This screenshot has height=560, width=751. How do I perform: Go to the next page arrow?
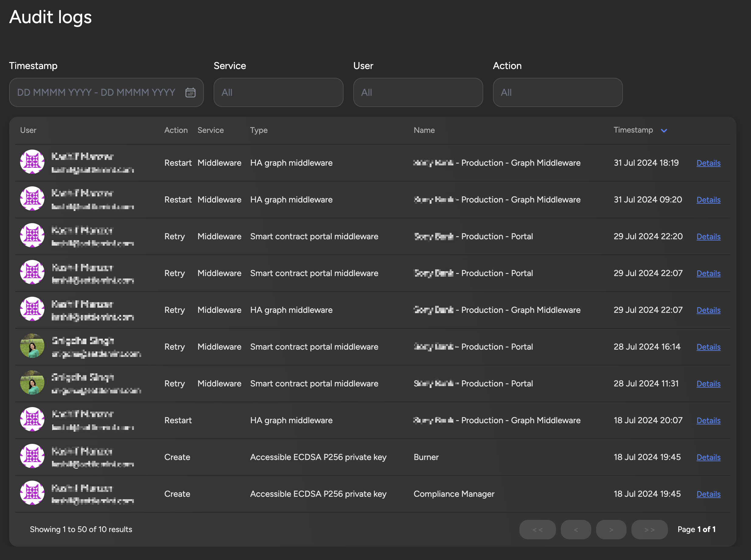(611, 529)
